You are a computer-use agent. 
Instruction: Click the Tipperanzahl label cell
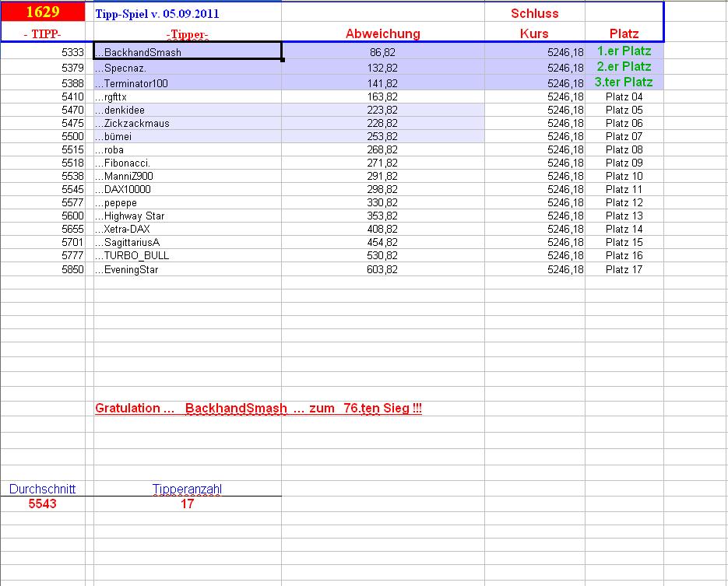tap(187, 489)
